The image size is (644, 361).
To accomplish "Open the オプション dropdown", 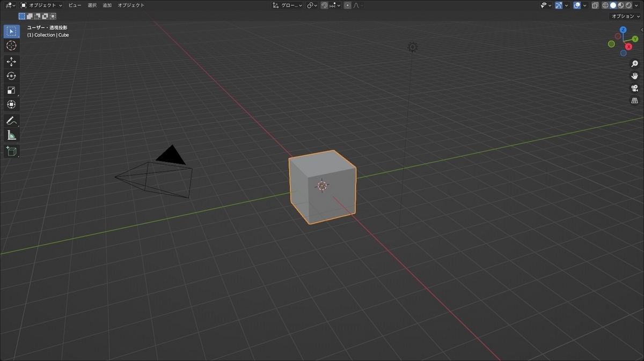I will [x=625, y=16].
